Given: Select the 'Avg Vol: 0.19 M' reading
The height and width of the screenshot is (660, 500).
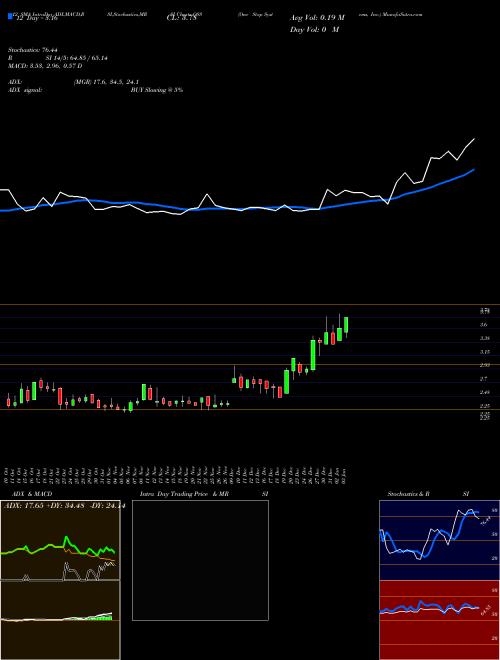Looking at the screenshot, I should (317, 18).
